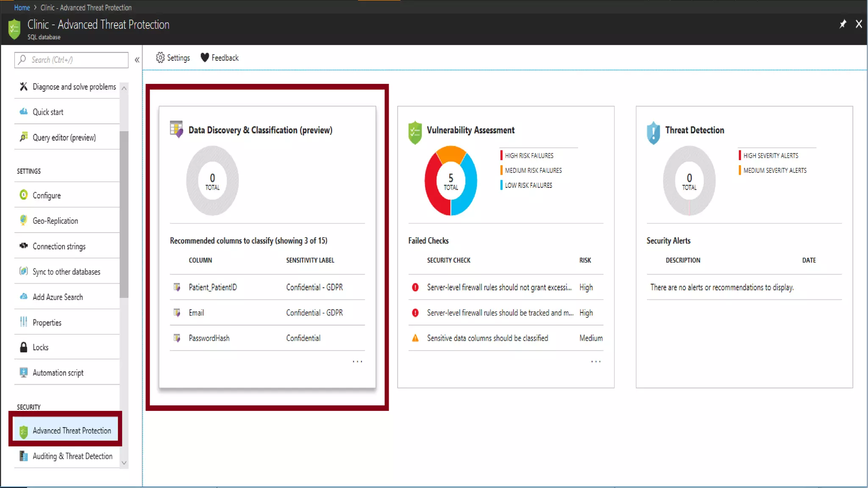868x488 pixels.
Task: Click the sidebar Search field
Action: tap(71, 60)
